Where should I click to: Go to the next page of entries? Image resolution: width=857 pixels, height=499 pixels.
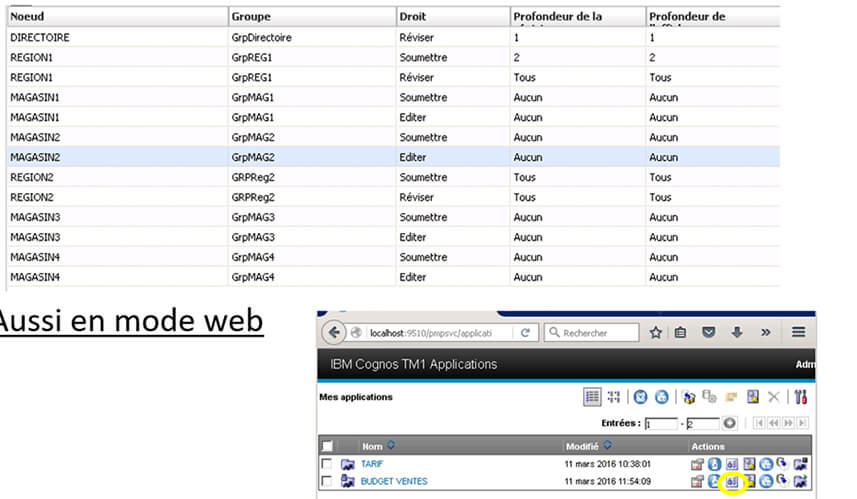(788, 423)
